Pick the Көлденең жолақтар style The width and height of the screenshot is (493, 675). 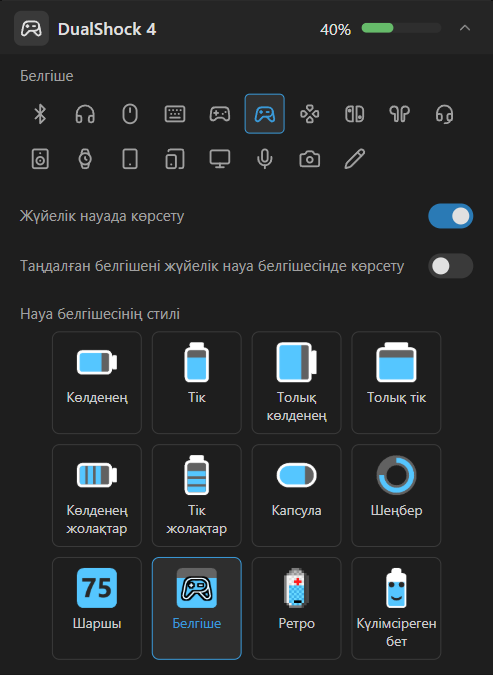click(97, 495)
